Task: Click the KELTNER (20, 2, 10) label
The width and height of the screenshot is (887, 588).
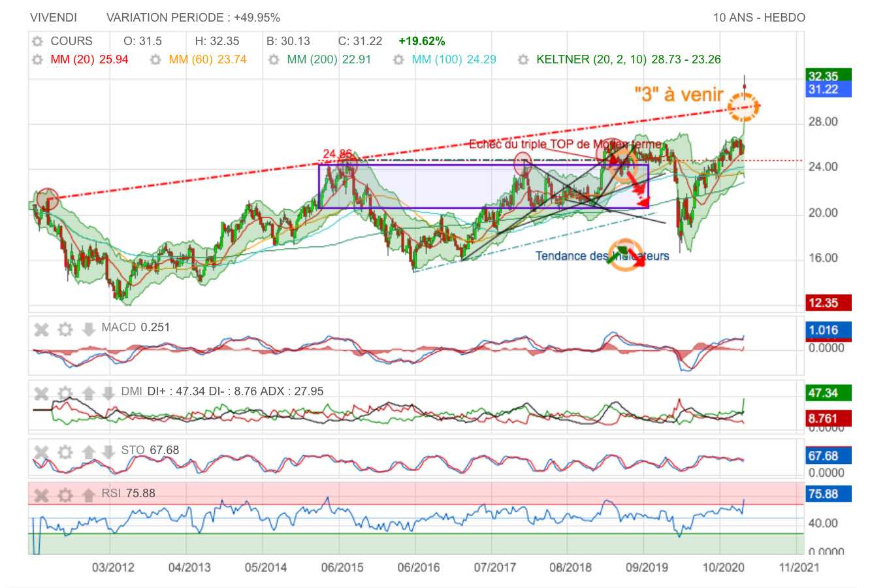Action: click(628, 59)
